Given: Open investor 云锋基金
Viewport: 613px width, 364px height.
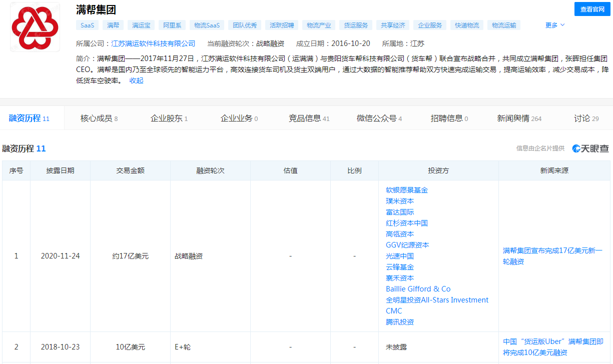Looking at the screenshot, I should (x=400, y=267).
